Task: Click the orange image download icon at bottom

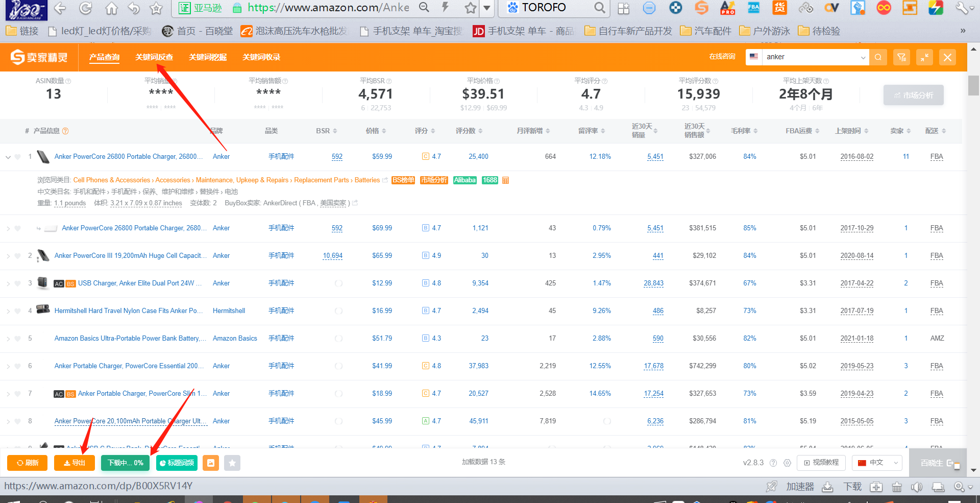Action: pyautogui.click(x=211, y=463)
